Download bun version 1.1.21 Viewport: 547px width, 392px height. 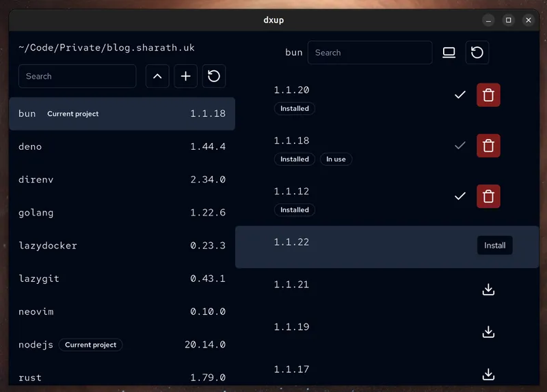click(488, 289)
